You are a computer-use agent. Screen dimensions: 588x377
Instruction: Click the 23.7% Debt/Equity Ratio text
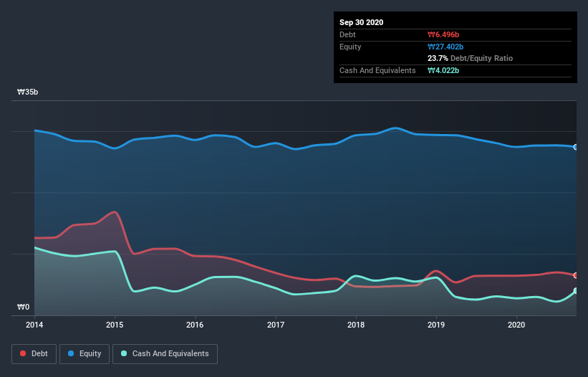point(471,58)
